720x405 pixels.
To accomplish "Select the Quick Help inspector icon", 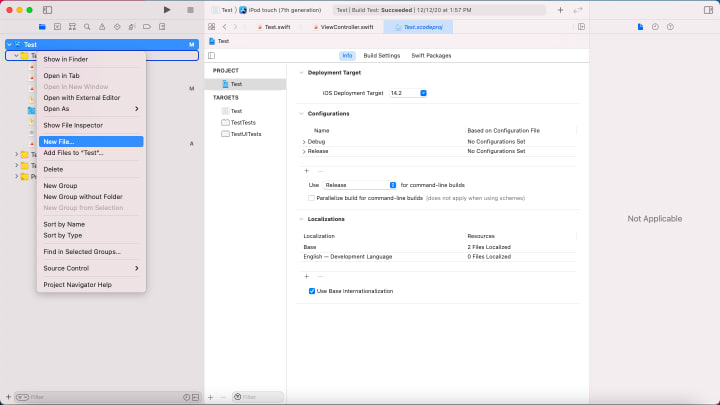I will [670, 27].
